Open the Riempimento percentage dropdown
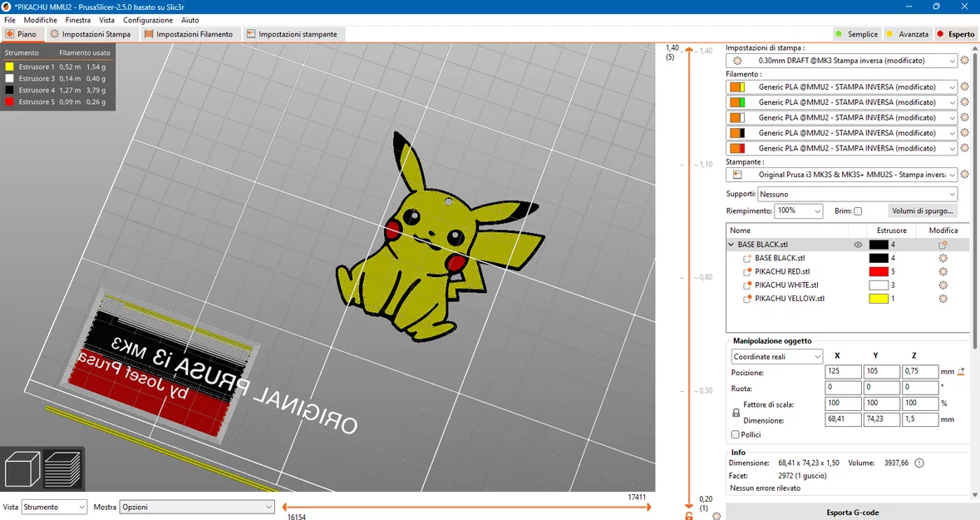980x520 pixels. click(798, 210)
